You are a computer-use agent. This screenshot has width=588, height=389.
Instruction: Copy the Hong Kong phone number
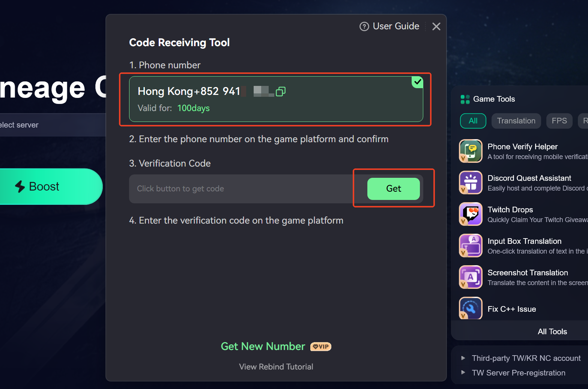coord(281,92)
